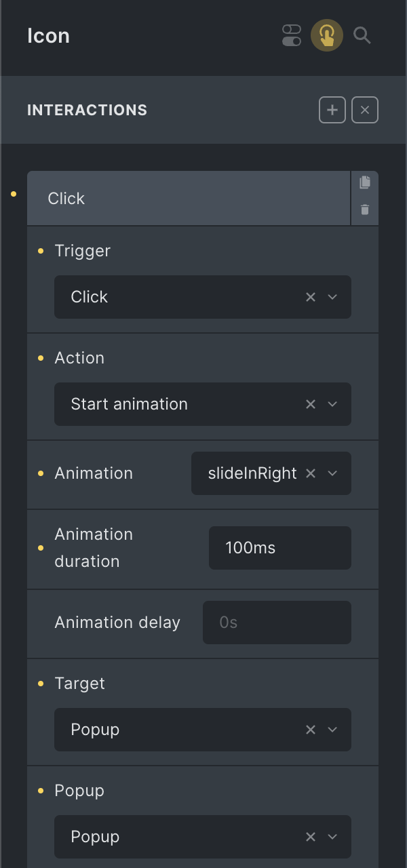Clear the Trigger selection
Image resolution: width=407 pixels, height=868 pixels.
pos(311,297)
